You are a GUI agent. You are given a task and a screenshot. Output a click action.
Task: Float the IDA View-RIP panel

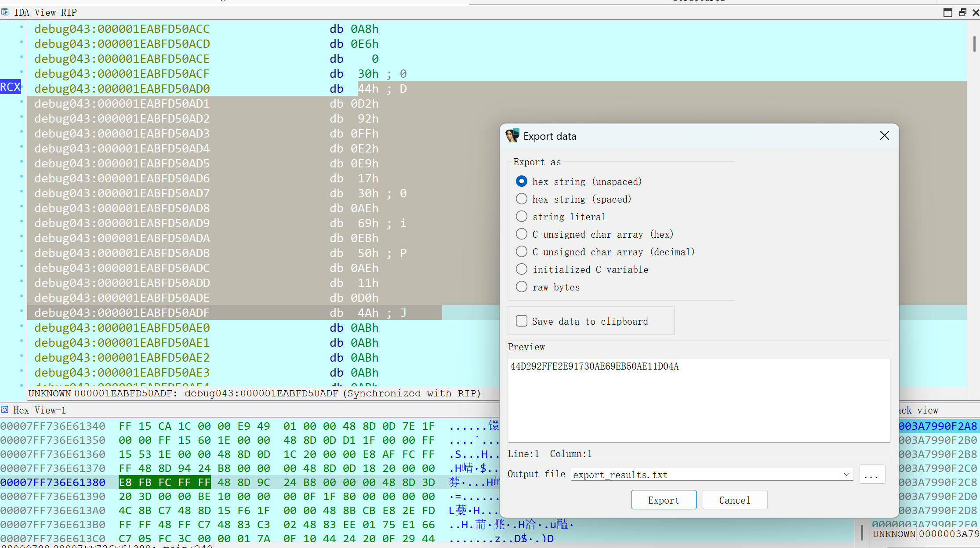[962, 12]
